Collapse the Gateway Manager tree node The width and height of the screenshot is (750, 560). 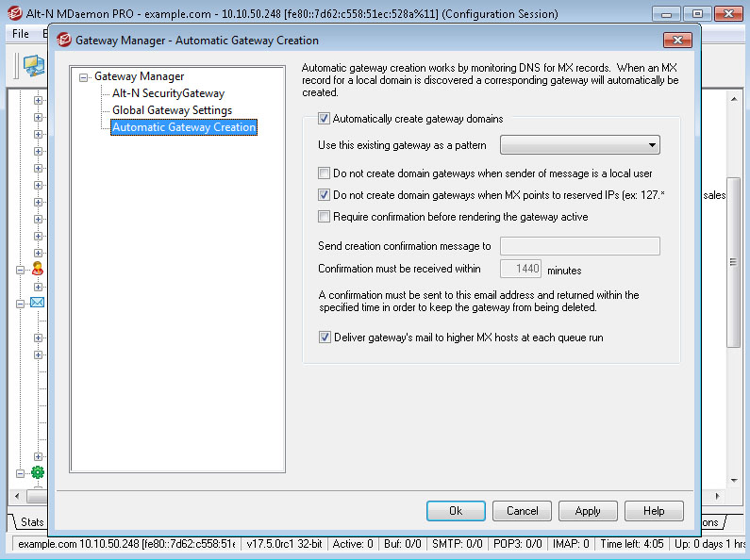coord(84,77)
